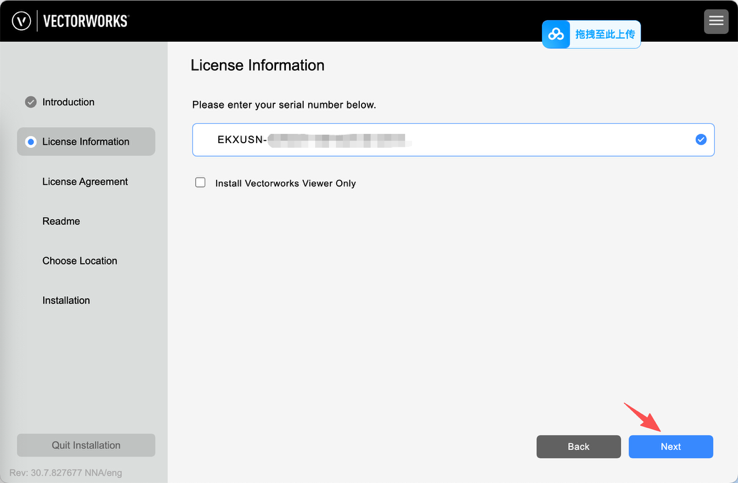Click the serial number validation checkmark
Image resolution: width=738 pixels, height=483 pixels.
pyautogui.click(x=700, y=140)
